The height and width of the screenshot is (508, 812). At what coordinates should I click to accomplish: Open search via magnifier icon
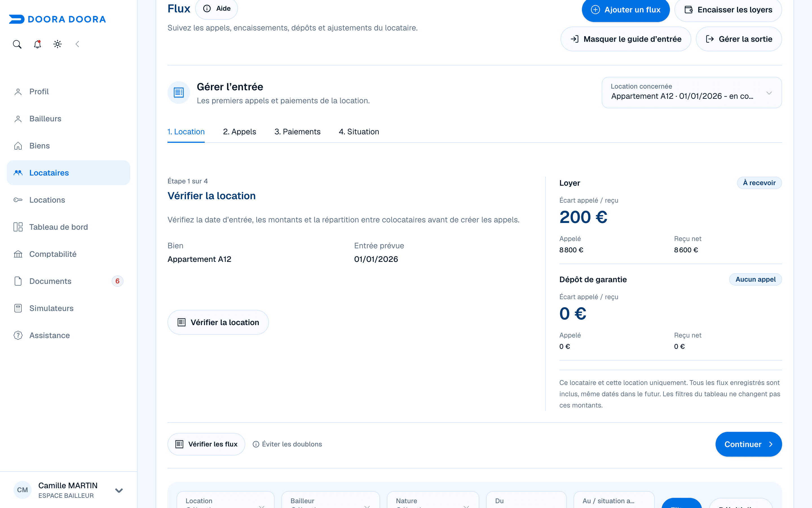(17, 44)
